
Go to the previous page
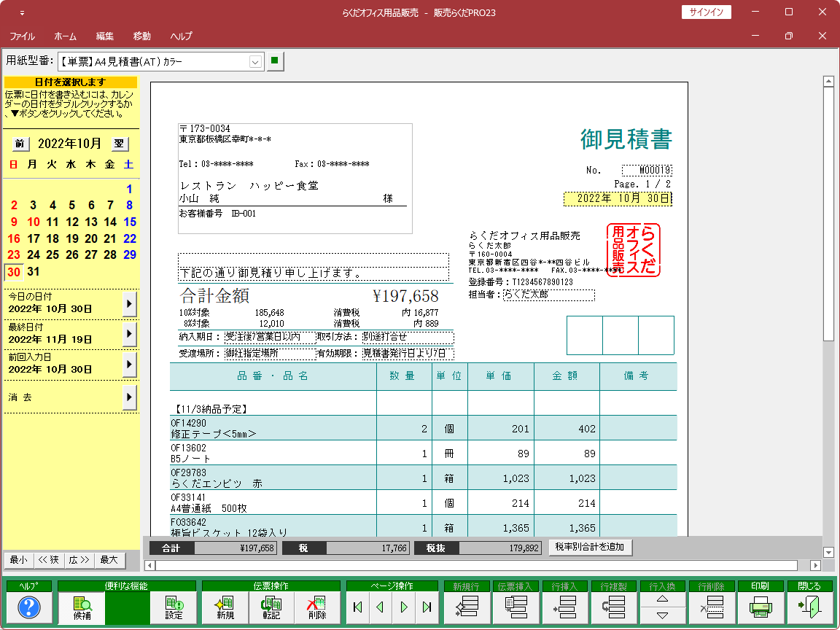point(381,607)
